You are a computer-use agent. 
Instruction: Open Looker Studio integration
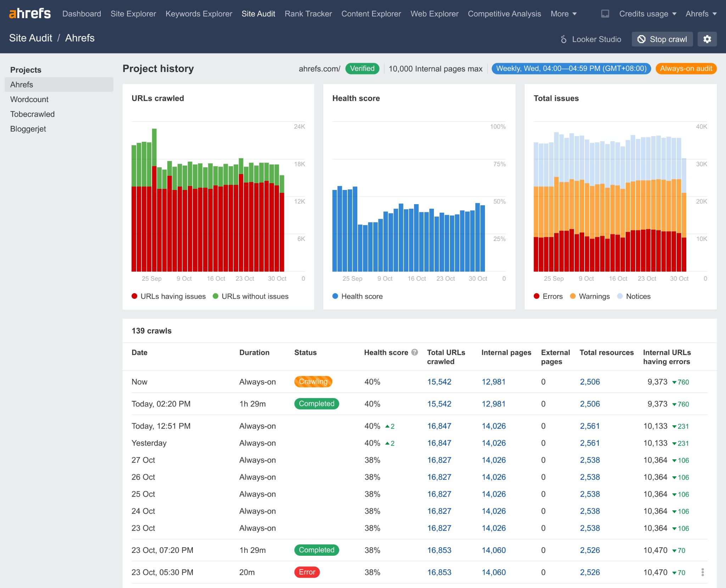[590, 39]
